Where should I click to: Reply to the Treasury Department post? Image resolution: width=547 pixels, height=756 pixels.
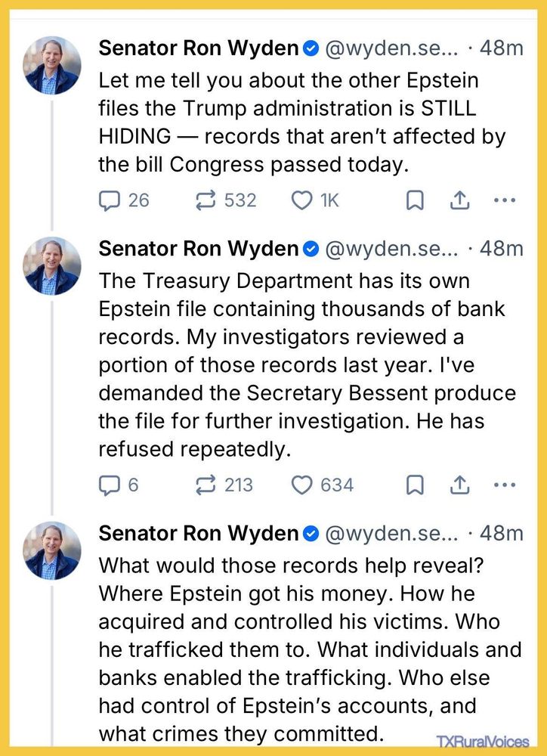110,485
